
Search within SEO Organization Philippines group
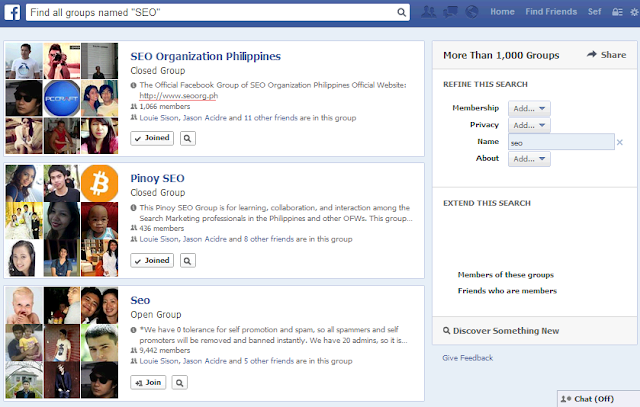(x=187, y=138)
